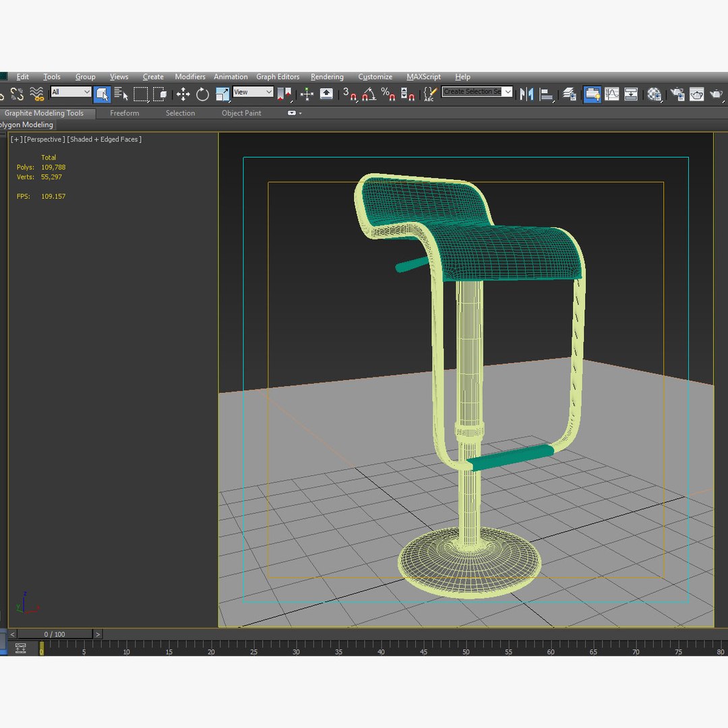The width and height of the screenshot is (728, 728).
Task: Open the Rendering menu
Action: point(328,77)
